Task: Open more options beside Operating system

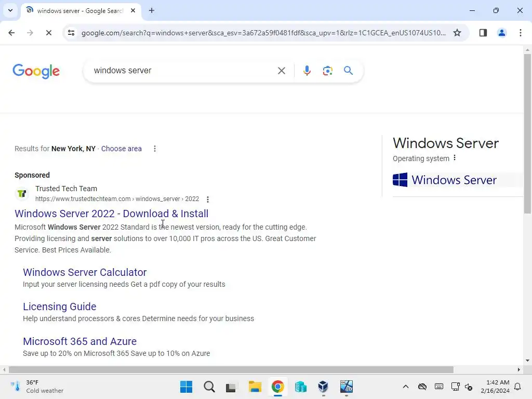Action: point(455,158)
